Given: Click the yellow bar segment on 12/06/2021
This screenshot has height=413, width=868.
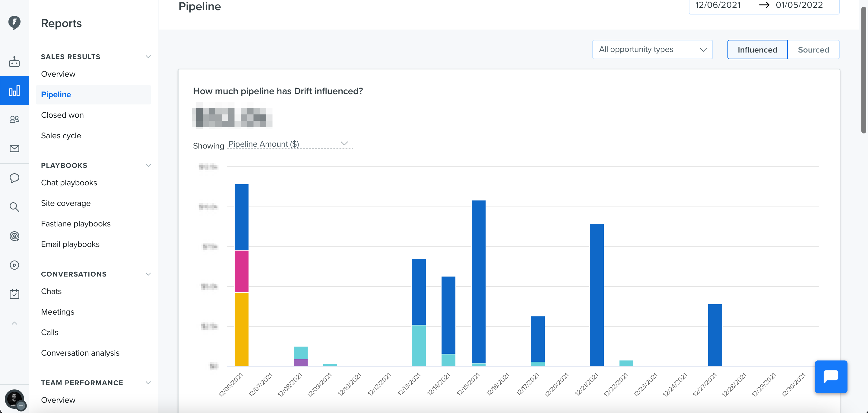Looking at the screenshot, I should [x=241, y=329].
